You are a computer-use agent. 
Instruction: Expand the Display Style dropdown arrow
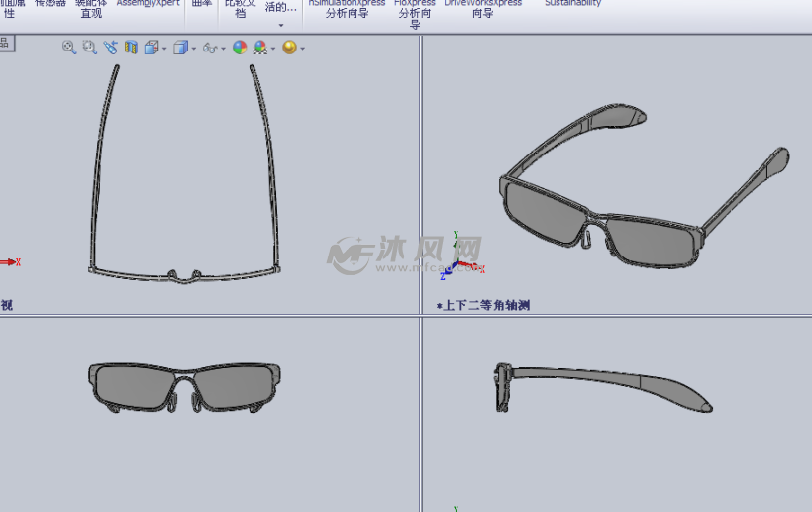click(193, 49)
